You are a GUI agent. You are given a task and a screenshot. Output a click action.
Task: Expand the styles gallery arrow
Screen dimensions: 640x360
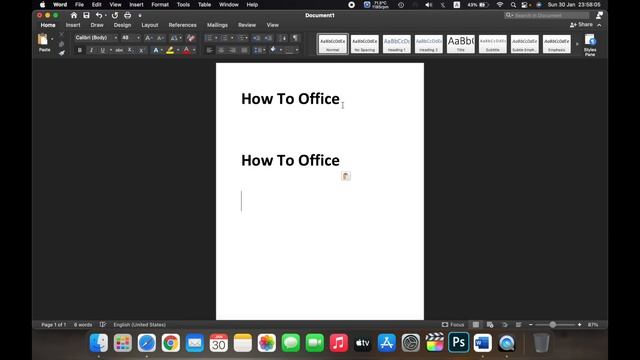577,44
